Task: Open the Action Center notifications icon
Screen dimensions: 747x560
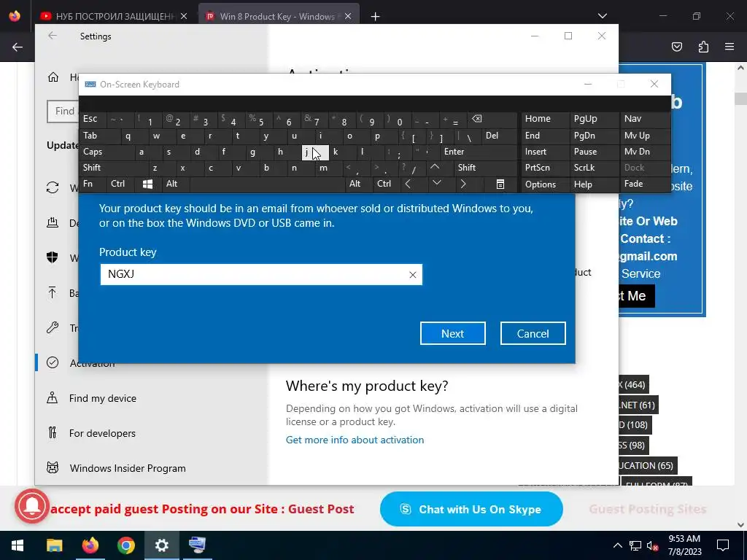Action: (723, 545)
